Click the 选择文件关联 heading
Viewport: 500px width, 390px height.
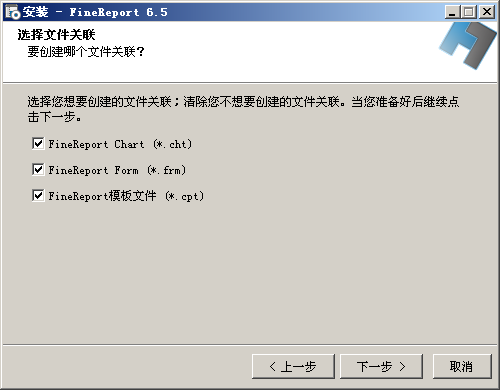56,35
